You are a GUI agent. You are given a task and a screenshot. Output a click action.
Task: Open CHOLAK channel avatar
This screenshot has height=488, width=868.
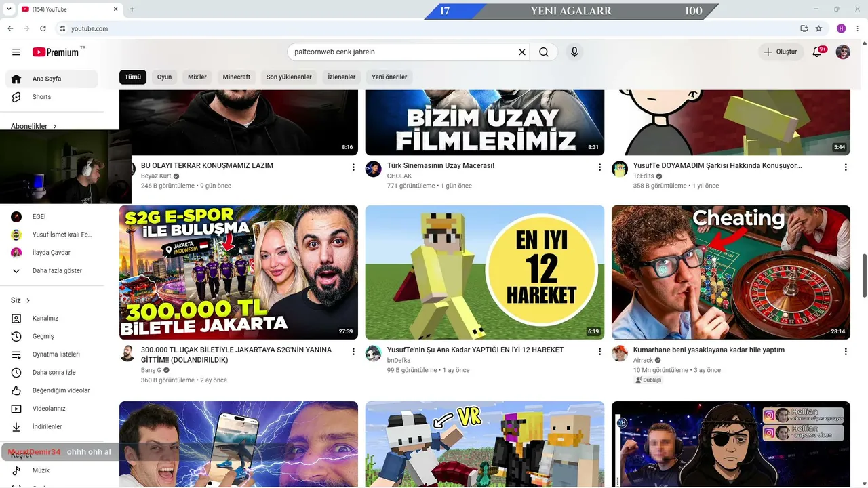coord(374,169)
